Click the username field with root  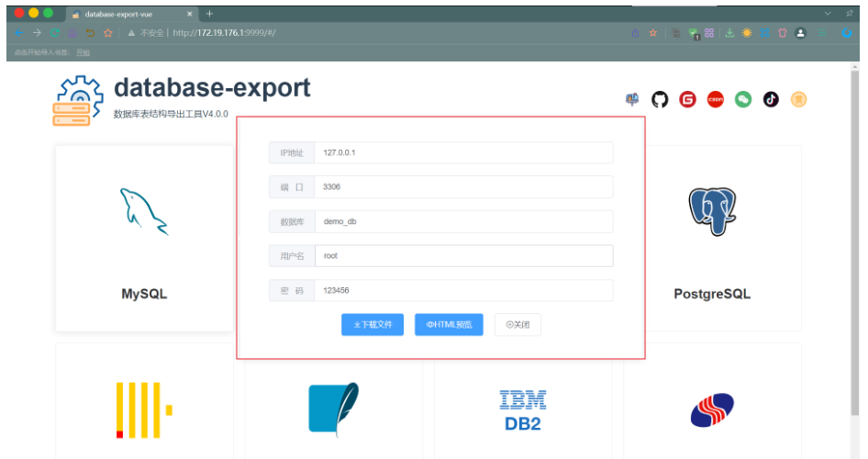tap(464, 256)
